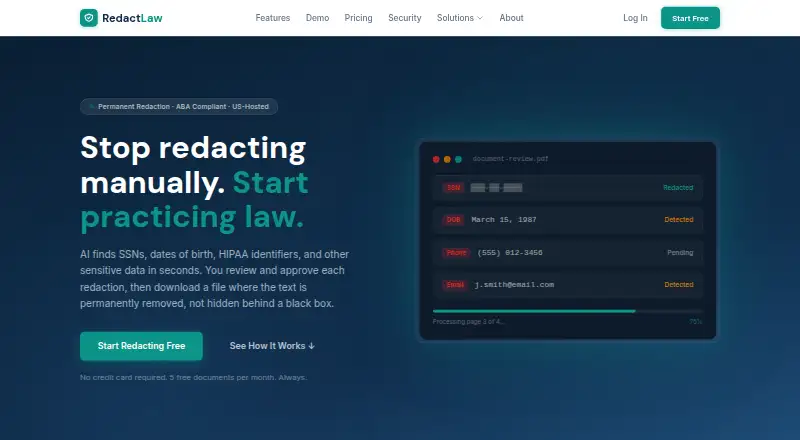The width and height of the screenshot is (800, 440).
Task: Click the Permanent Redaction ABA Compliant badge
Action: click(x=179, y=107)
